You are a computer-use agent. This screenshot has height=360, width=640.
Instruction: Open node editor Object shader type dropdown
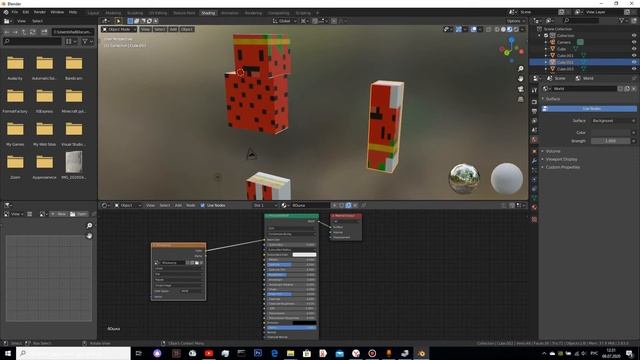coord(127,205)
